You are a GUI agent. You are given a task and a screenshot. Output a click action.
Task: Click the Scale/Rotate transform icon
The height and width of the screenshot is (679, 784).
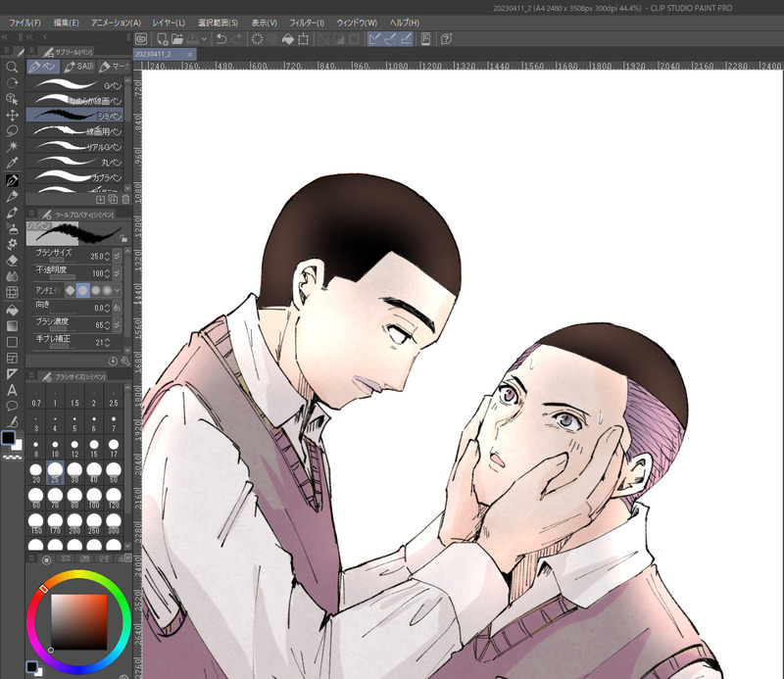coord(303,39)
